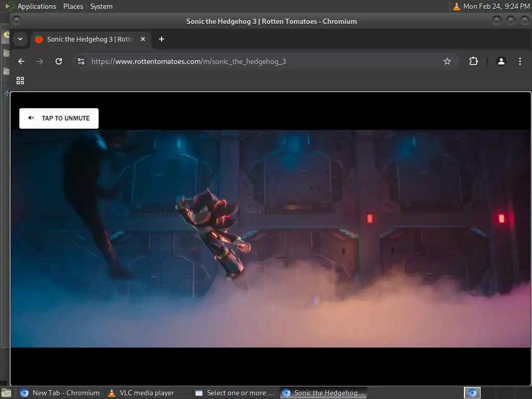Click the workspace switcher in bottom panel
Viewport: 532px width, 399px height.
tap(472, 393)
